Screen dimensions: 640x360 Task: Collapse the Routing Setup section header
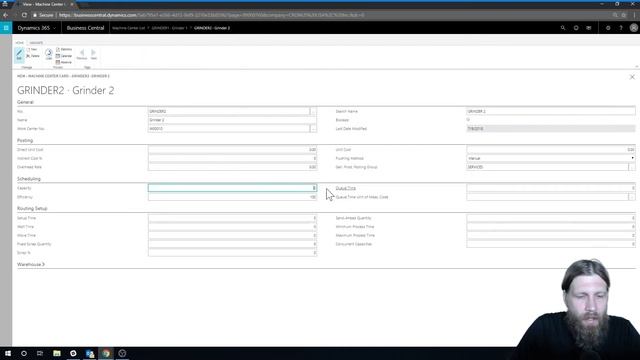(32, 209)
